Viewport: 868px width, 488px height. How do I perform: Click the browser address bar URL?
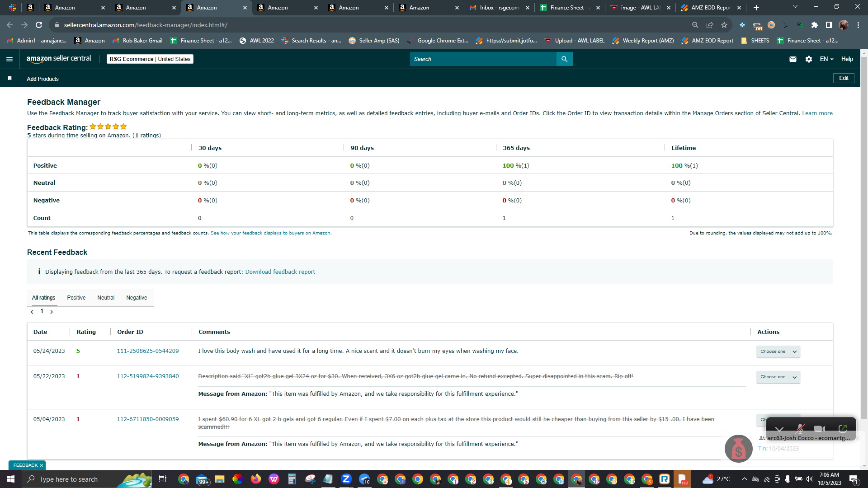click(146, 25)
